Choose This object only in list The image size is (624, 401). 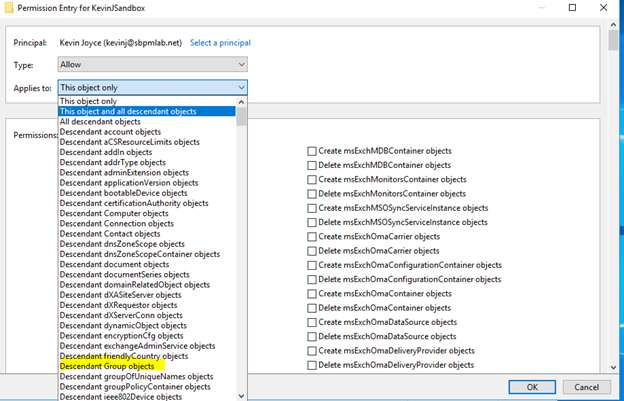coord(147,101)
